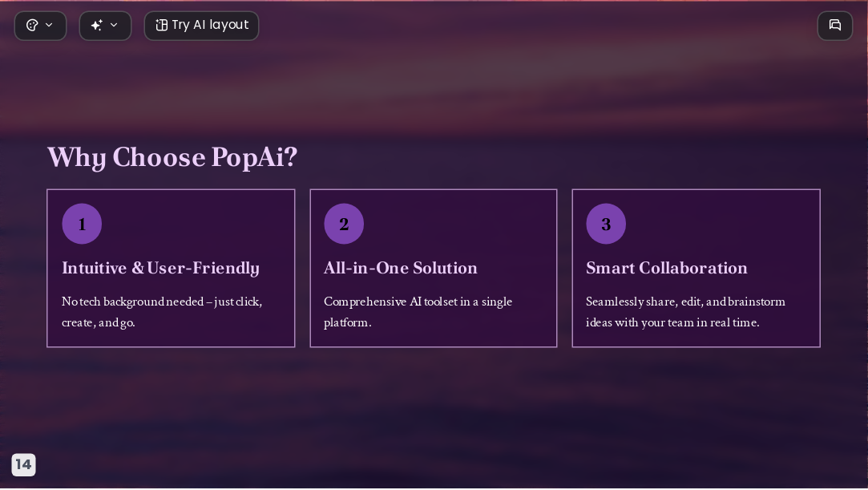868x490 pixels.
Task: Open the theme palette dropdown
Action: (40, 26)
